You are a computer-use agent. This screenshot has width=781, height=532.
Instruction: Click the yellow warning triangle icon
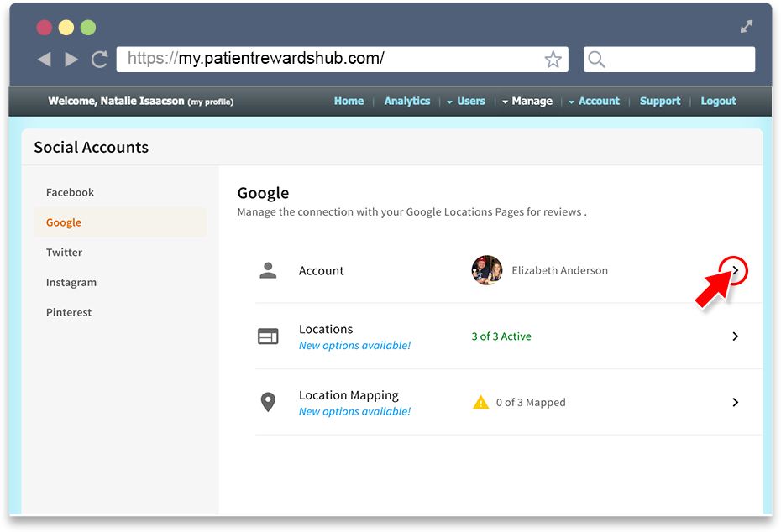[x=480, y=402]
